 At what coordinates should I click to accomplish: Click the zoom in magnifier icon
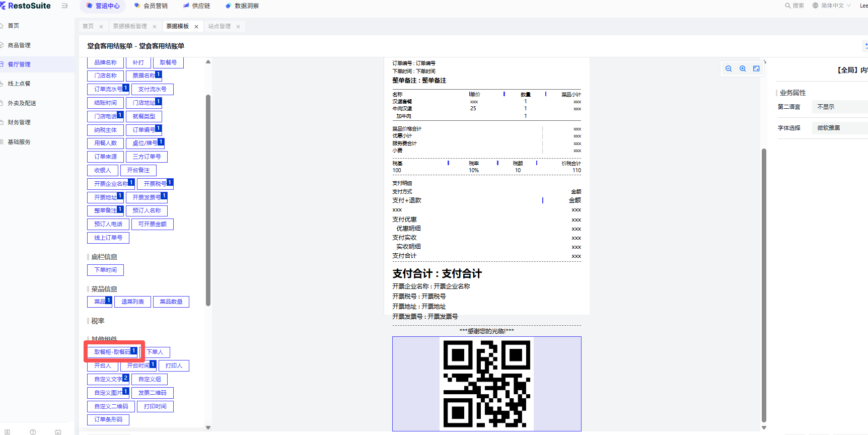pos(743,69)
